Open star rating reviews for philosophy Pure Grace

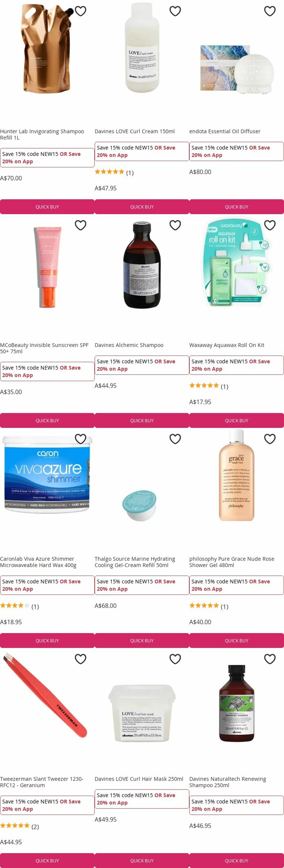click(x=209, y=606)
